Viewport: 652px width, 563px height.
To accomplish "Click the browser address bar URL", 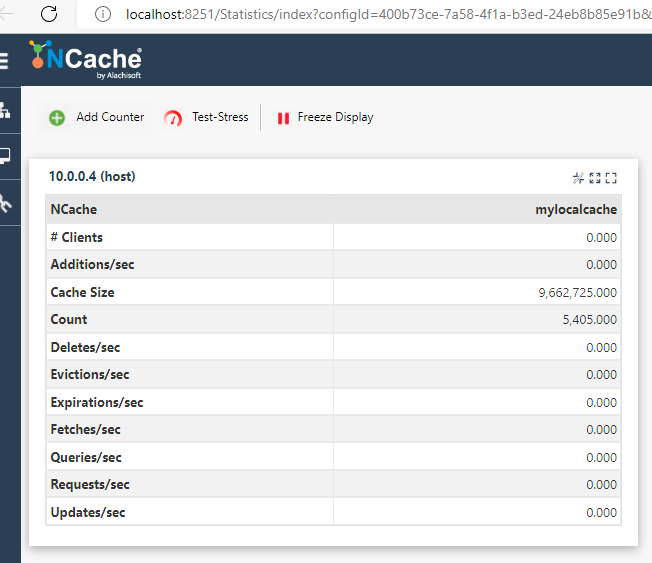I will tap(380, 14).
